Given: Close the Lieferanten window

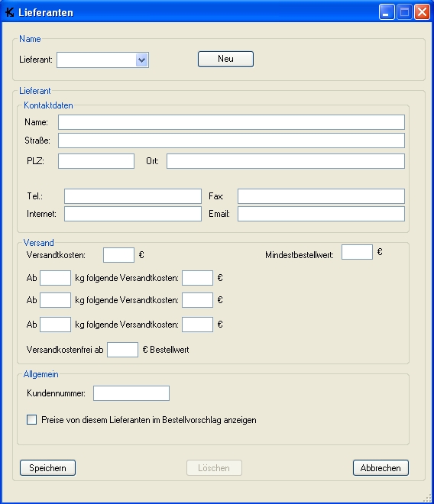Looking at the screenshot, I should [422, 12].
